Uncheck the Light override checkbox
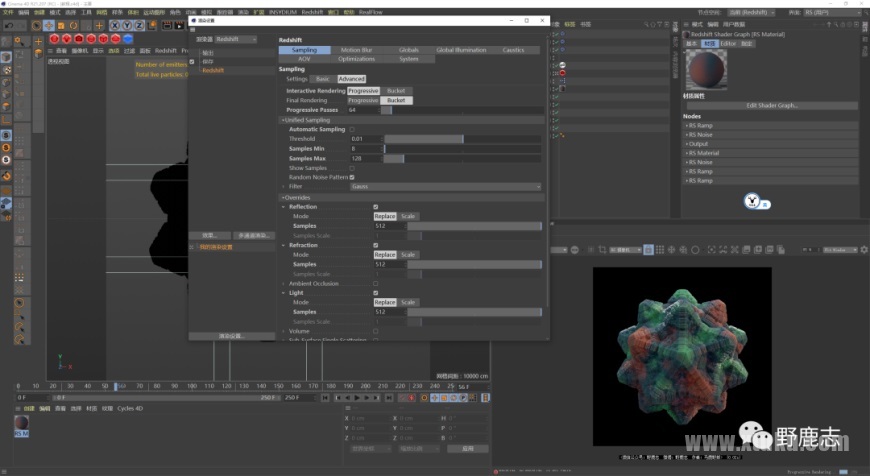The height and width of the screenshot is (476, 870). 376,293
